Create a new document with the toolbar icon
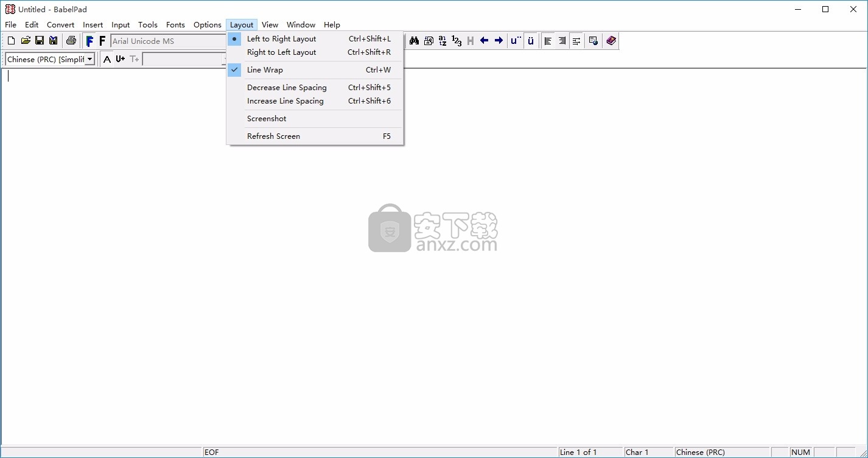The height and width of the screenshot is (458, 868). (x=11, y=41)
